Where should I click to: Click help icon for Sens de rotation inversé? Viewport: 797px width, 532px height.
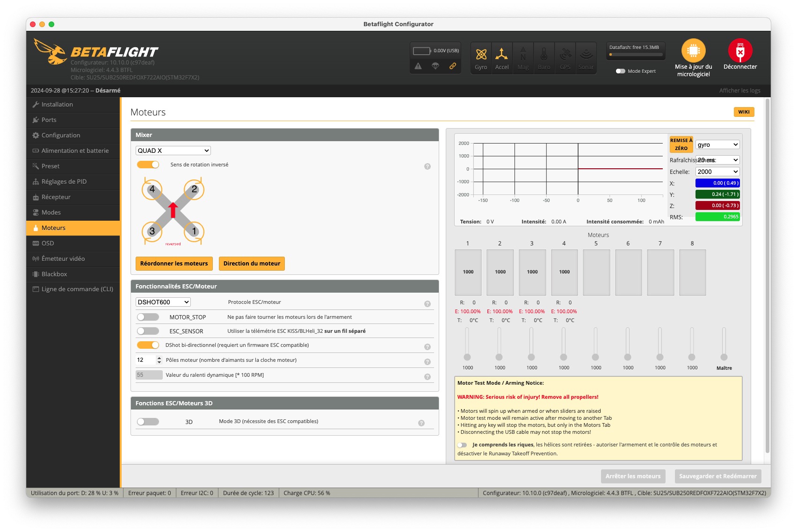click(427, 166)
